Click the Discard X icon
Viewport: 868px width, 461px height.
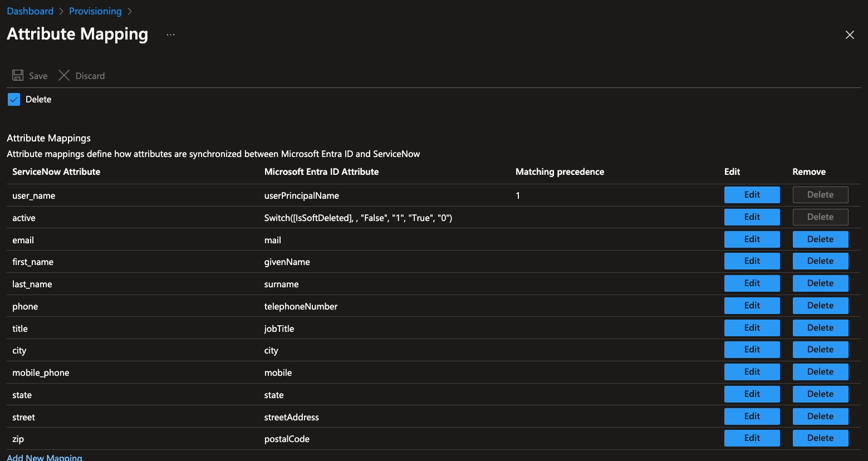[x=64, y=75]
